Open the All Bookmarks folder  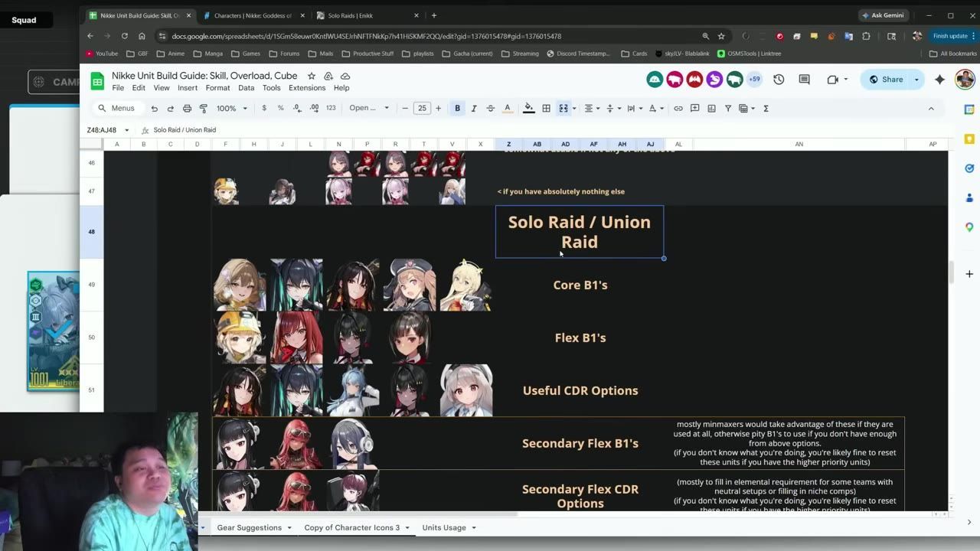pyautogui.click(x=952, y=54)
